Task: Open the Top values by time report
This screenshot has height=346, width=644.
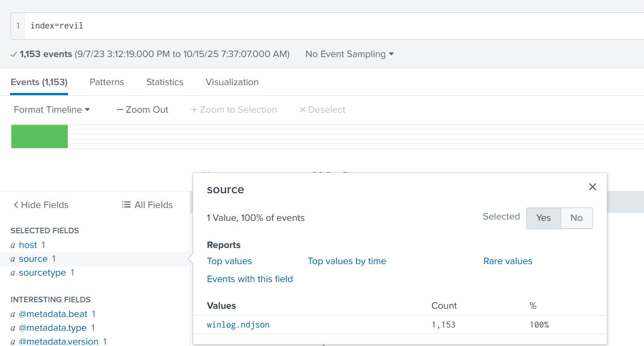Action: coord(347,261)
